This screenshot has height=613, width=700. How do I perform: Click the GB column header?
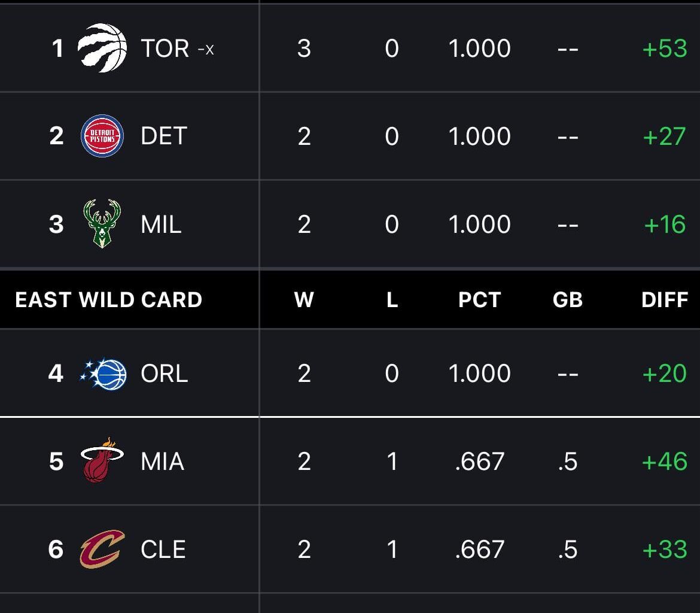pyautogui.click(x=567, y=300)
